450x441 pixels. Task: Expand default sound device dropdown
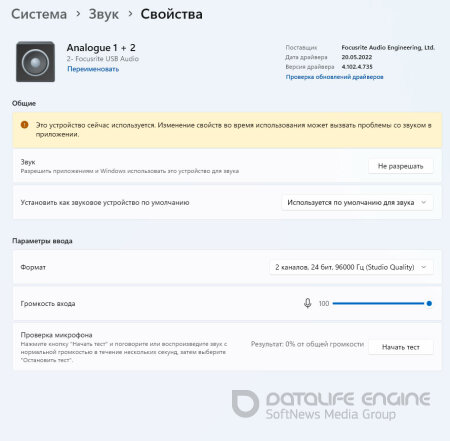pos(357,203)
